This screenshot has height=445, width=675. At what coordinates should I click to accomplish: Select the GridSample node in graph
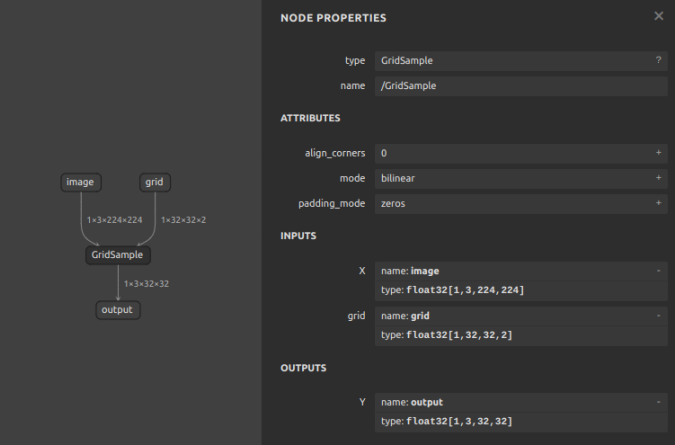pos(118,255)
